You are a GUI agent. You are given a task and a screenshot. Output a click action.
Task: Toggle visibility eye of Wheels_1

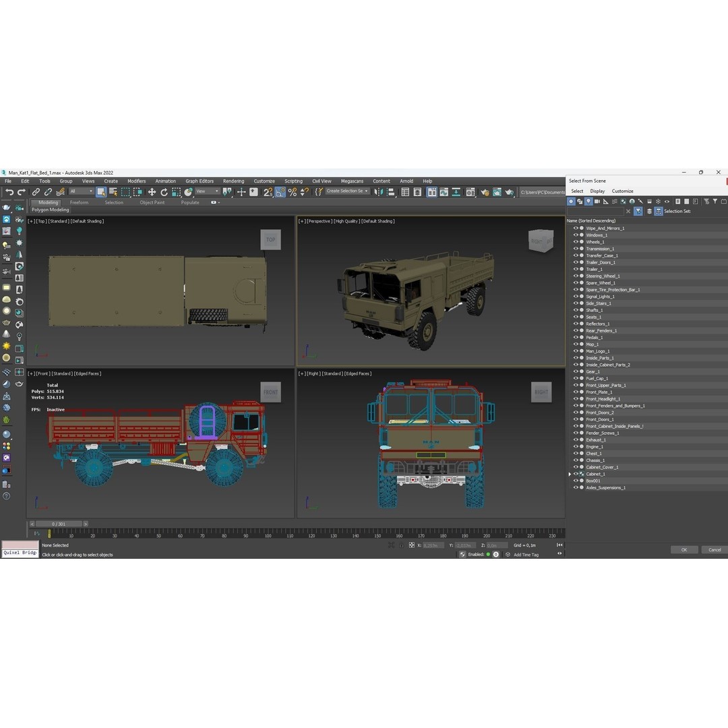click(576, 242)
